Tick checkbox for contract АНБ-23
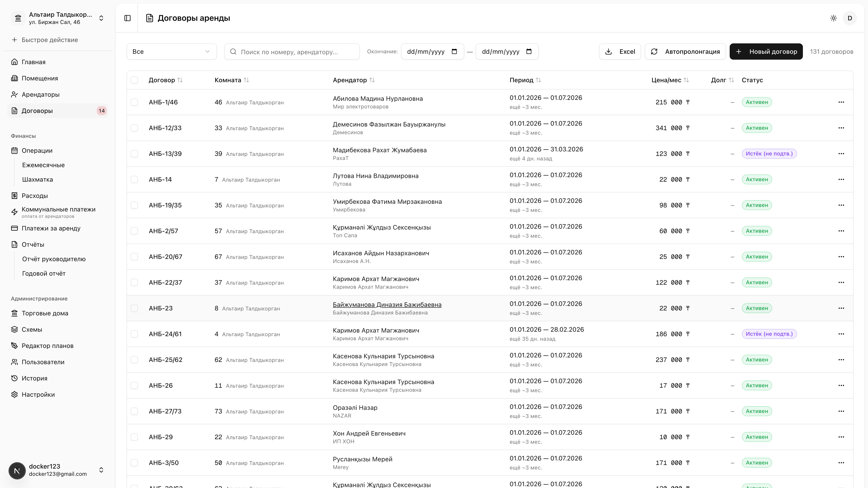The image size is (868, 488). pos(134,308)
